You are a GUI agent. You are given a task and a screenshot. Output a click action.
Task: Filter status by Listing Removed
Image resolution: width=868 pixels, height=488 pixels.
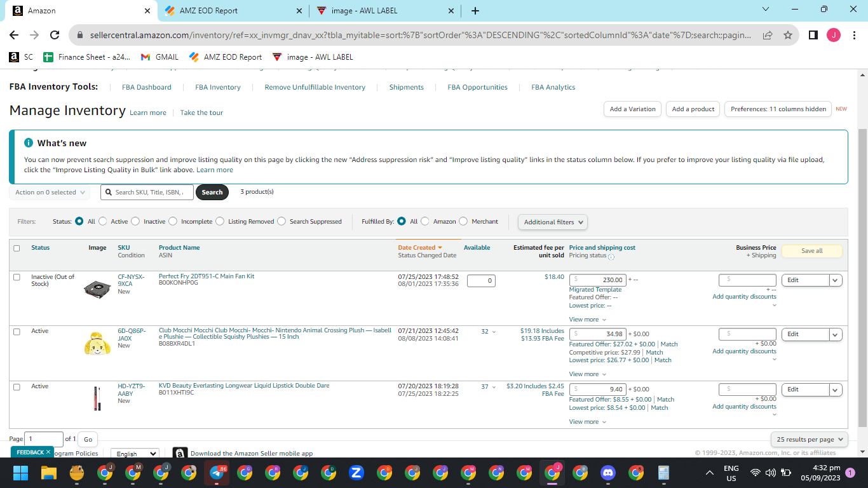[220, 222]
